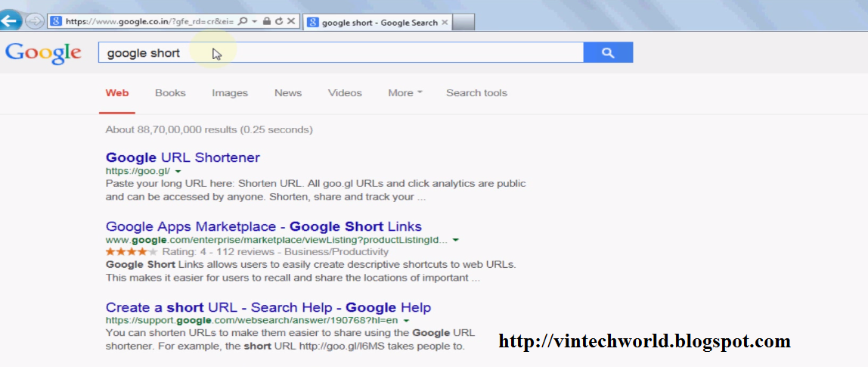The height and width of the screenshot is (367, 868).
Task: Open the 'Google URL Shortener' result
Action: [x=183, y=157]
